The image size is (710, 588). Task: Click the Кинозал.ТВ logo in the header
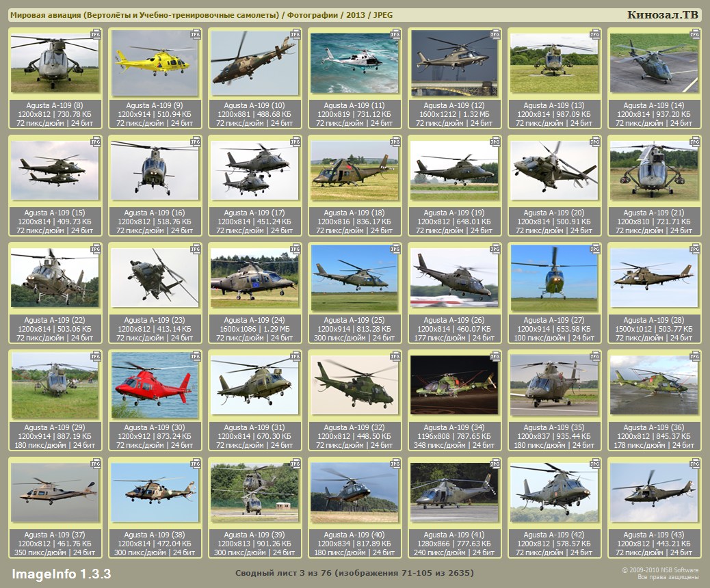pos(662,15)
